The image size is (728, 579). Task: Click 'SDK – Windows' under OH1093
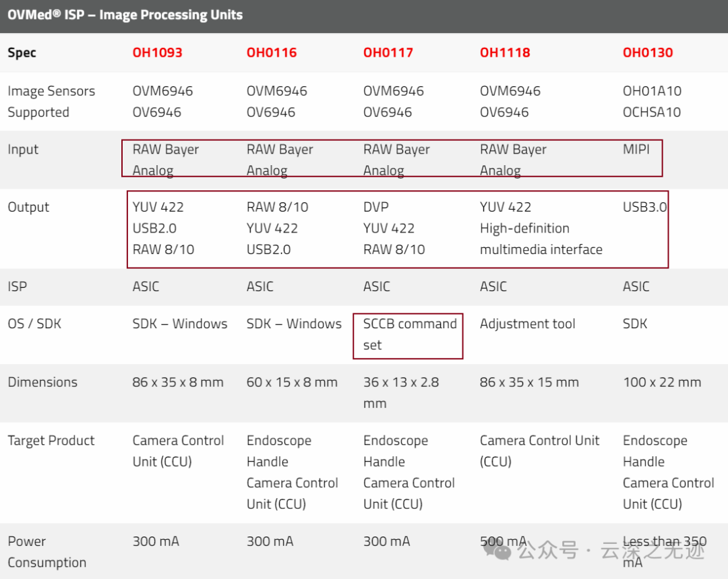[x=180, y=324]
